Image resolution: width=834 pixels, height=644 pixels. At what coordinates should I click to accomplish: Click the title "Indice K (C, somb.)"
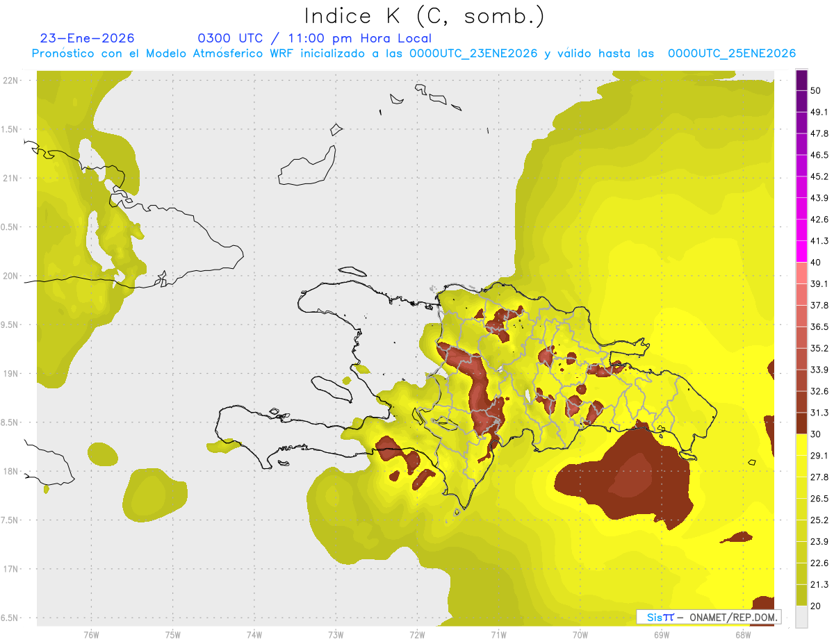click(x=424, y=17)
